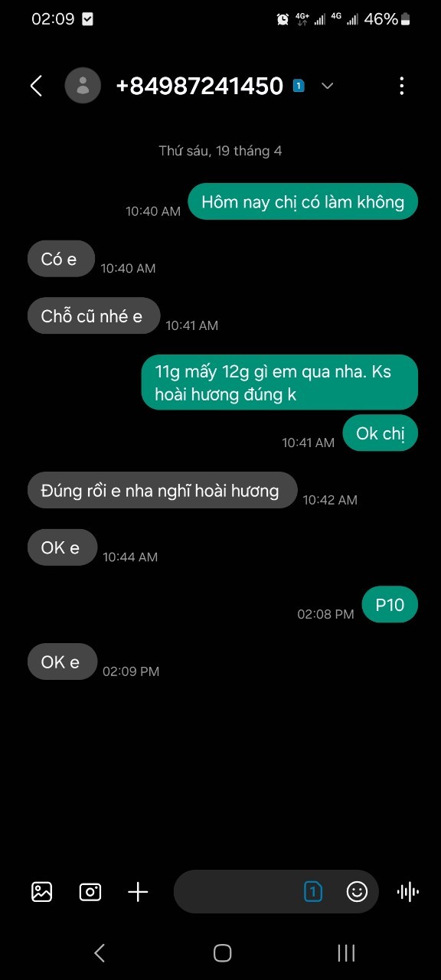Screen dimensions: 441x980
Task: Open contact avatar for +84987241450
Action: tap(83, 86)
